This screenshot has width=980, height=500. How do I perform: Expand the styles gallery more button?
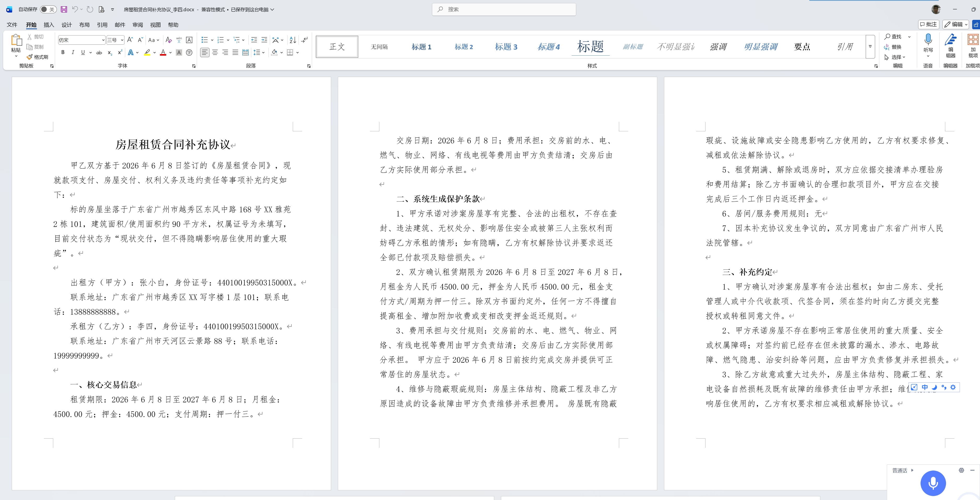[870, 46]
